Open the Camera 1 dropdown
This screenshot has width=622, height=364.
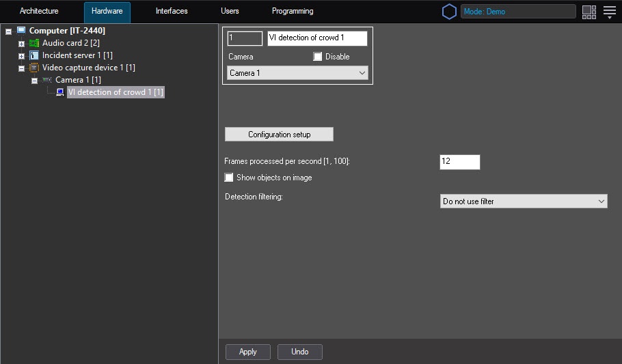click(x=297, y=73)
